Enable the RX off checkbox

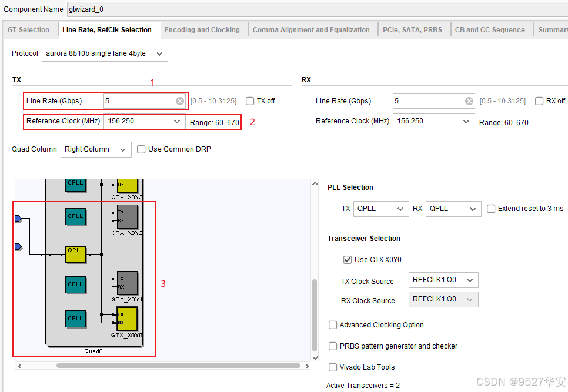[x=539, y=101]
